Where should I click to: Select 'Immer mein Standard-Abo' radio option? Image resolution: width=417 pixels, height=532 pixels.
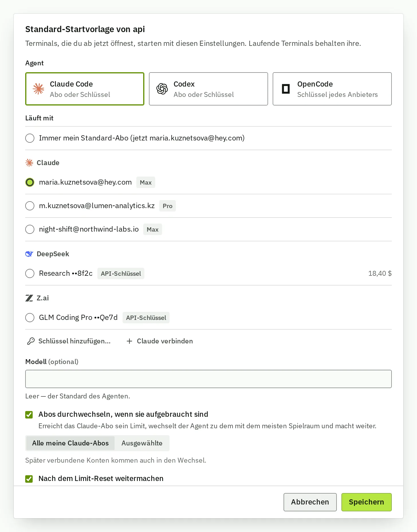tap(30, 138)
